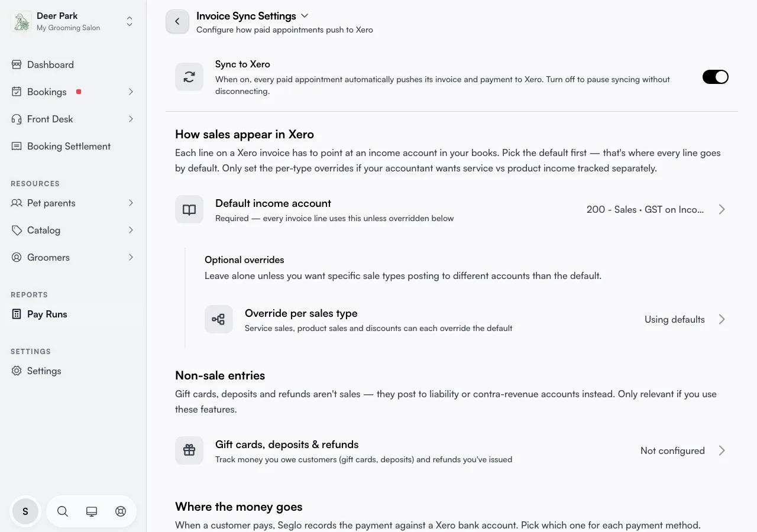This screenshot has height=532, width=757.
Task: Open the Settings menu item
Action: [73, 371]
